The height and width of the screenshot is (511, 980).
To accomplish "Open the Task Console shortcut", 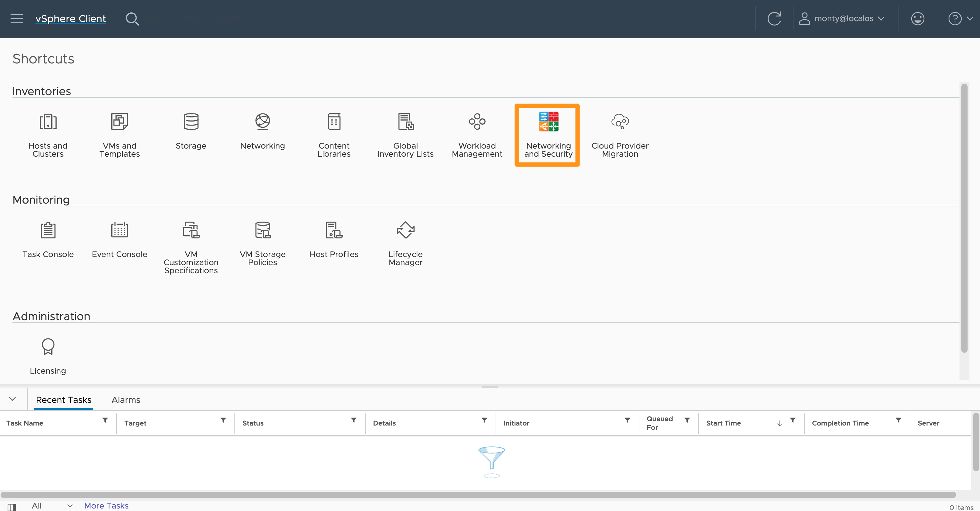I will 48,240.
